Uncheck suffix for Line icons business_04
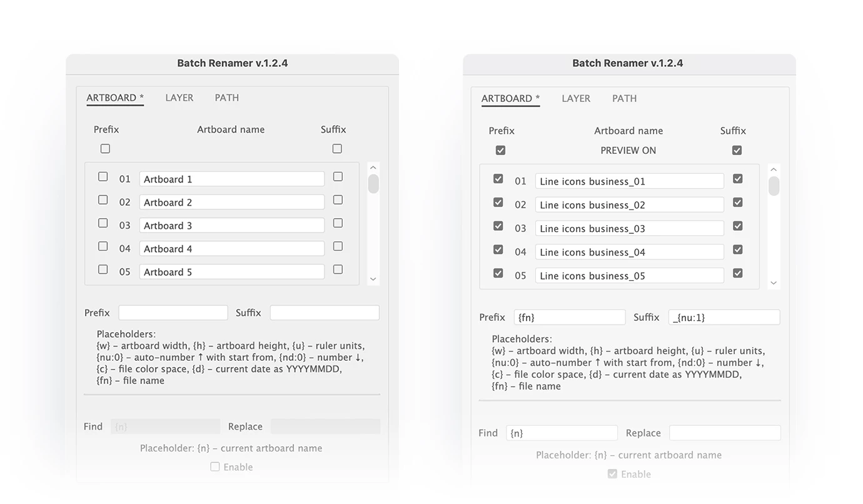Screen dimensions: 863x504 coord(737,249)
